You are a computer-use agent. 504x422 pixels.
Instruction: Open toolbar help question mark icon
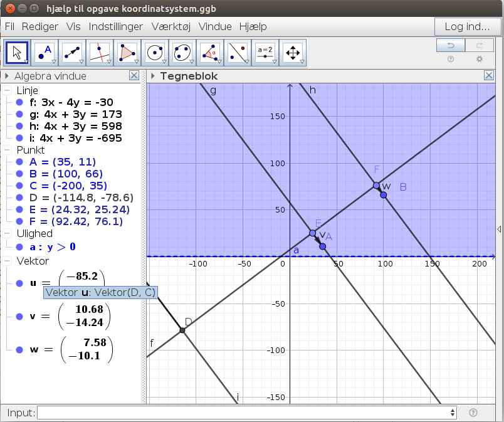click(x=451, y=59)
